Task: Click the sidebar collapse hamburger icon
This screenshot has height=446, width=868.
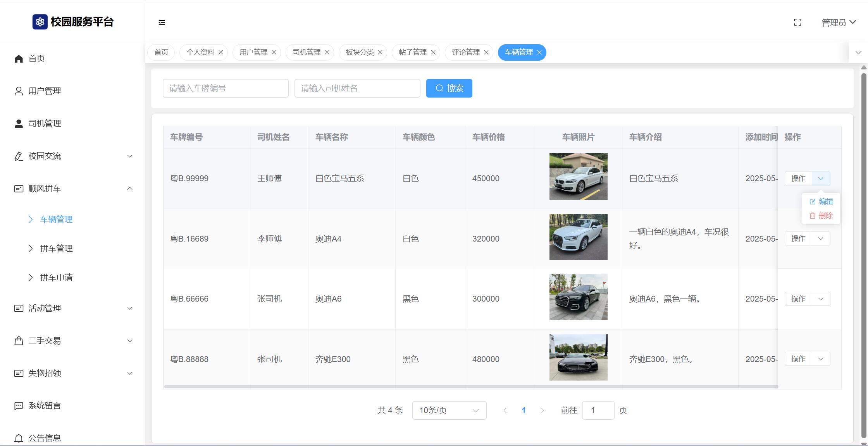Action: pyautogui.click(x=162, y=23)
